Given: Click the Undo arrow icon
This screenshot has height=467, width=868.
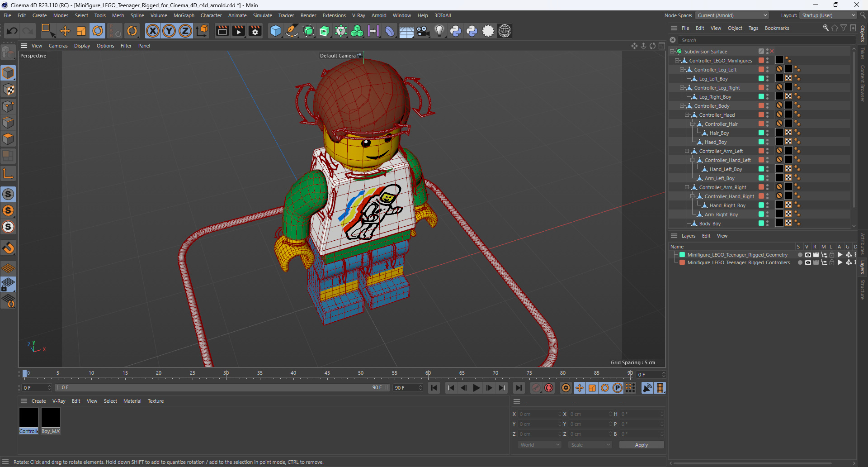Looking at the screenshot, I should (12, 31).
